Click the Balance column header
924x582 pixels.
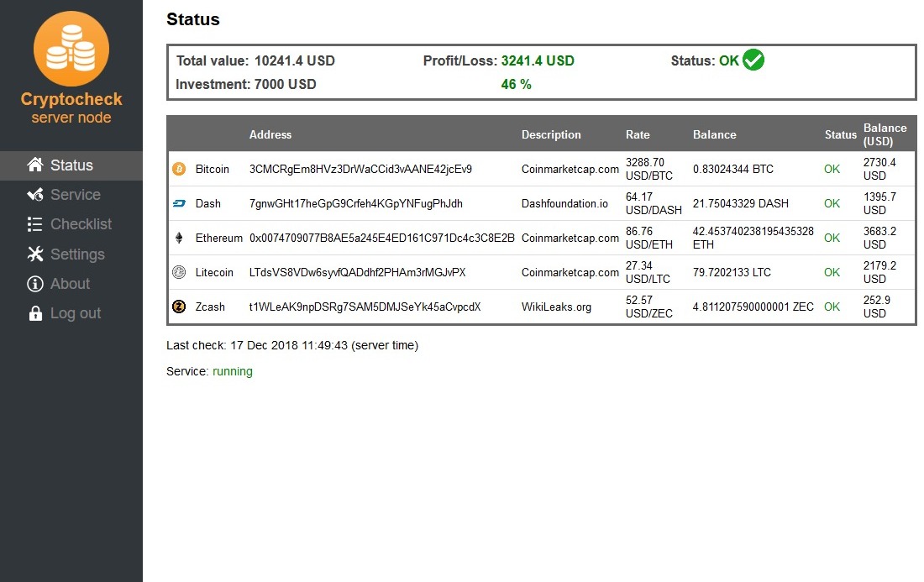pyautogui.click(x=714, y=135)
